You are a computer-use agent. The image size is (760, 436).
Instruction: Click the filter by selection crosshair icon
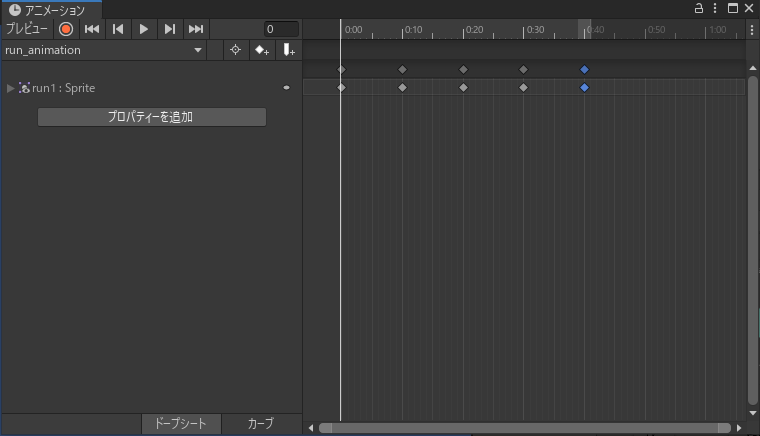point(236,50)
